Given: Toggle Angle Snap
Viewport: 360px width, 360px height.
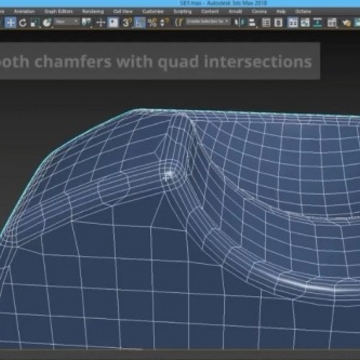Looking at the screenshot, I should pyautogui.click(x=140, y=23).
